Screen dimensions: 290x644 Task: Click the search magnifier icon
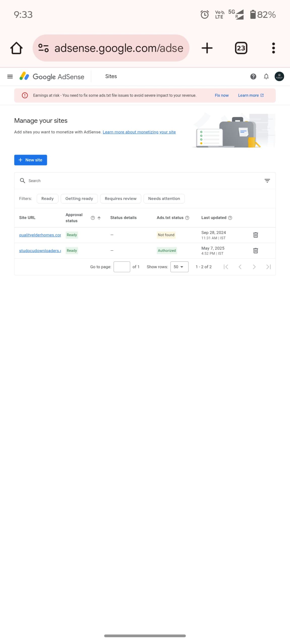(22, 181)
